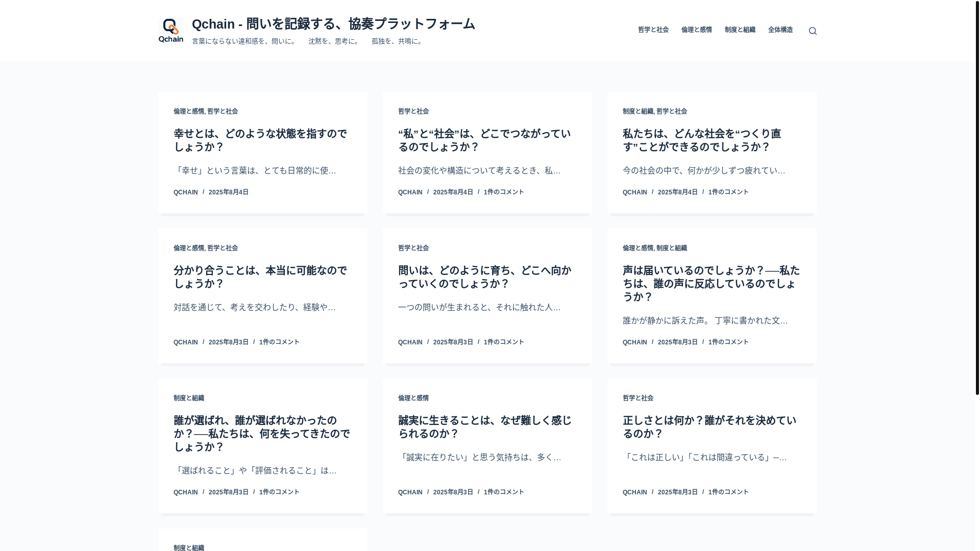Click QCHAIN author on 誠実に生きること card
Image resolution: width=980 pixels, height=551 pixels.
[x=410, y=492]
